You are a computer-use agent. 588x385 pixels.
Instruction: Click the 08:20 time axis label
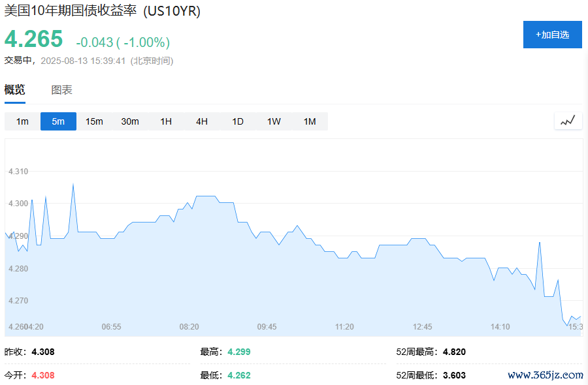click(x=189, y=327)
